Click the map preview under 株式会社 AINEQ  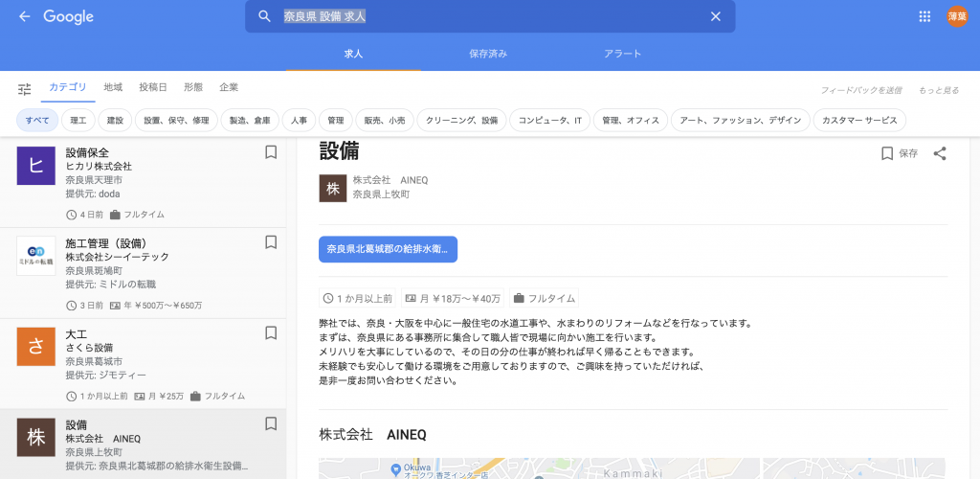pos(632,468)
